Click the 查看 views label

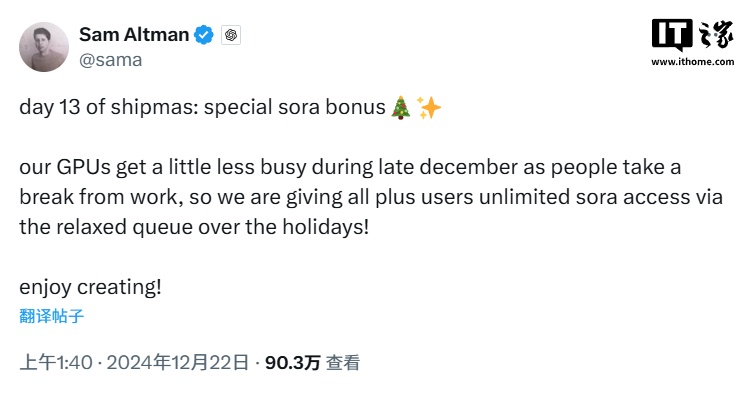tap(343, 363)
